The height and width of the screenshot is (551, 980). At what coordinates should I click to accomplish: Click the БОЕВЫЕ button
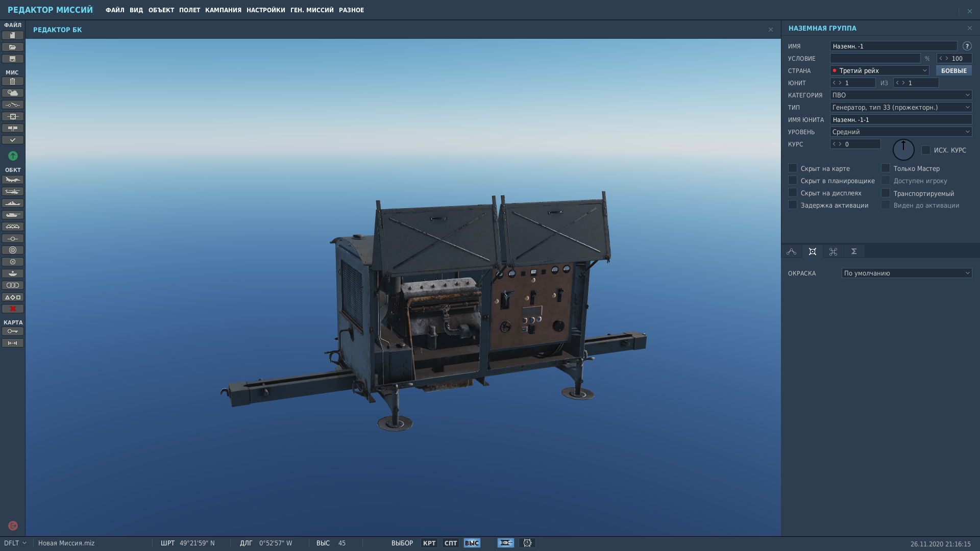pos(953,70)
